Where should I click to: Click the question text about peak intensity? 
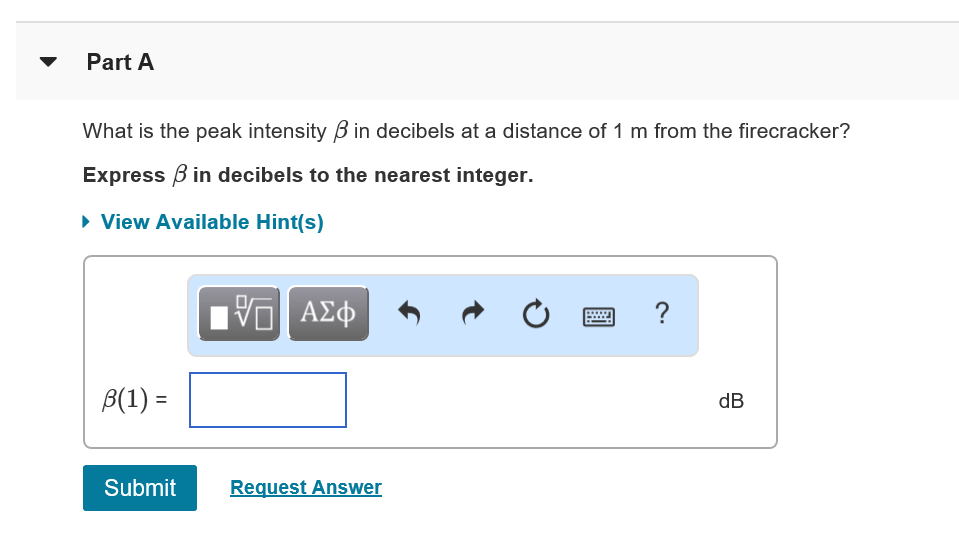point(466,131)
